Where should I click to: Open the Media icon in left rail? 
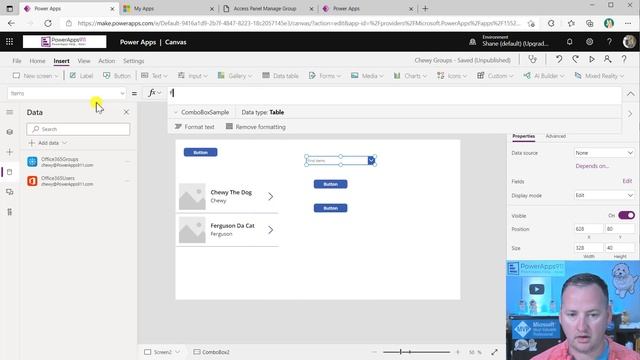pyautogui.click(x=9, y=192)
